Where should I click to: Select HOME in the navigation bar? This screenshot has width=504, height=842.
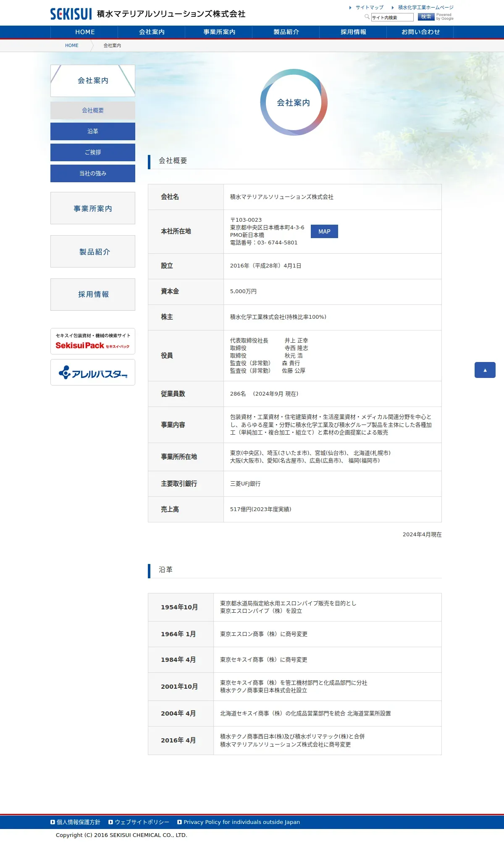(84, 32)
